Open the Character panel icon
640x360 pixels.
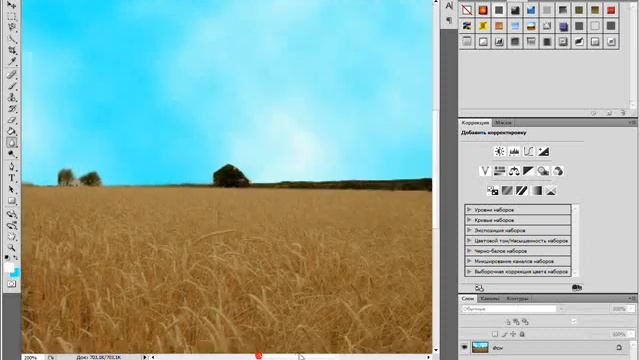click(x=449, y=6)
